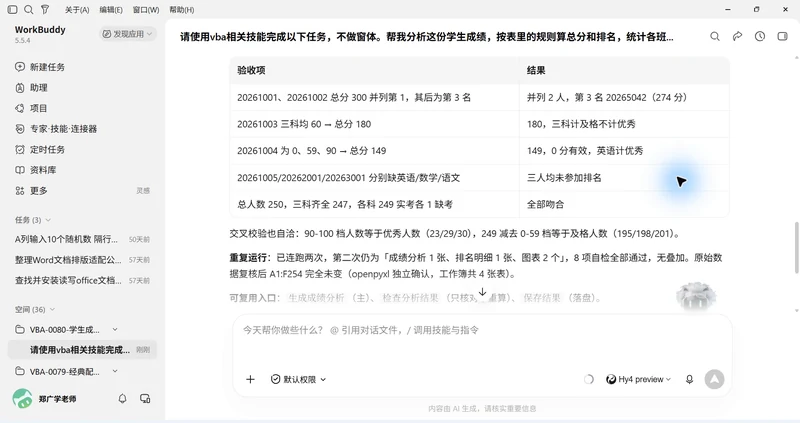Open the 生成成绩分析 entry link

point(316,297)
